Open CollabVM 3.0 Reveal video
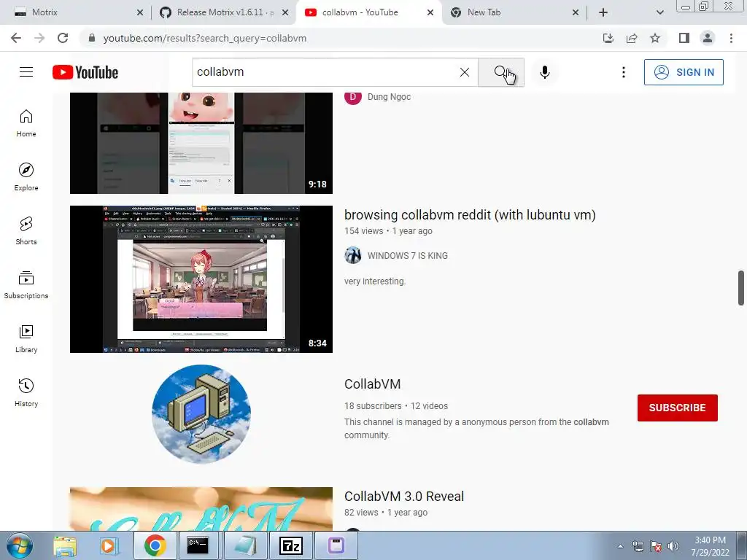 404,496
